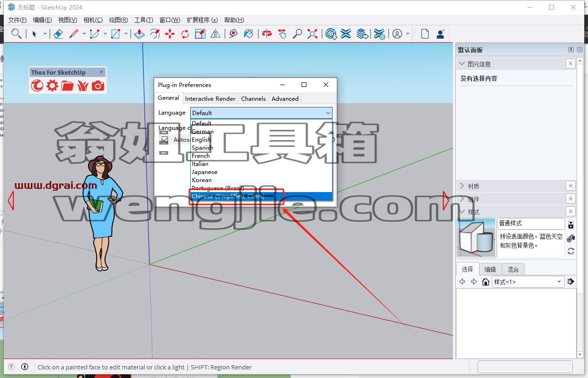Pick the Tape Measure tool
The image size is (588, 378).
pyautogui.click(x=233, y=34)
